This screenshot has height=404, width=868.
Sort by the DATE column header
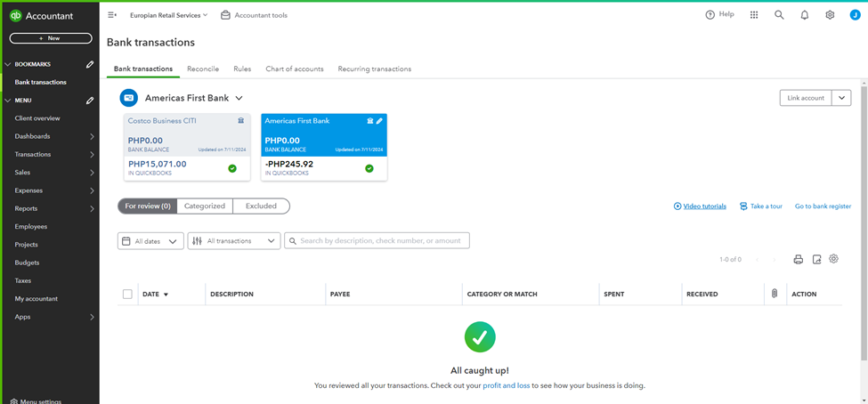155,295
